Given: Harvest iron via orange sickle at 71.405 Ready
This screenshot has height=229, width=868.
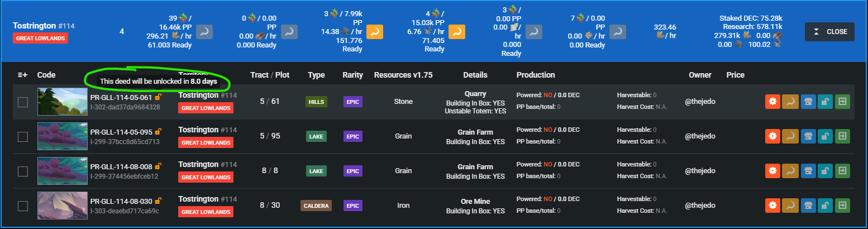Looking at the screenshot, I should click(458, 32).
